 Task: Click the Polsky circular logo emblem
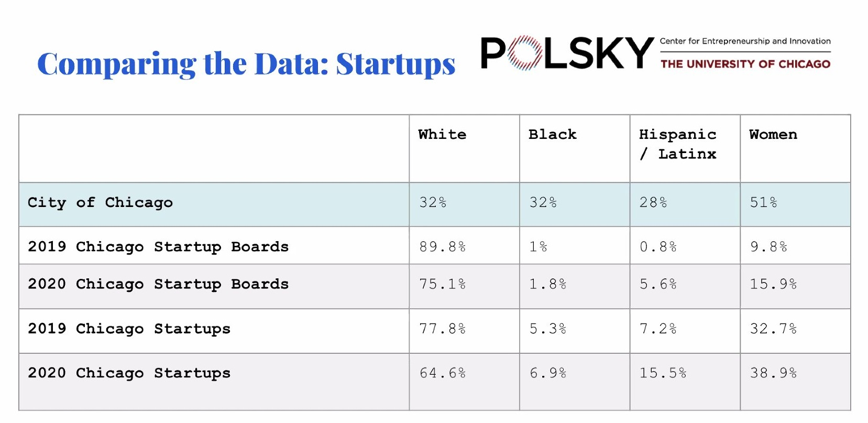point(525,53)
